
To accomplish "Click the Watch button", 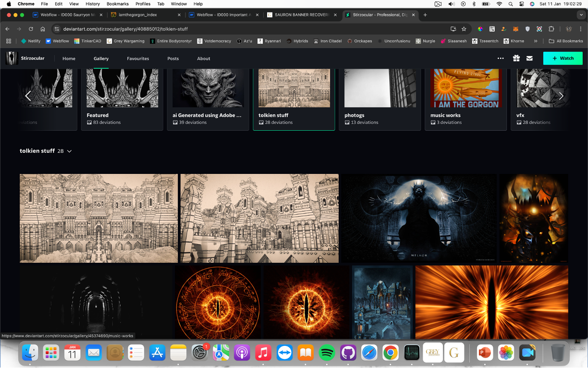I will 563,58.
